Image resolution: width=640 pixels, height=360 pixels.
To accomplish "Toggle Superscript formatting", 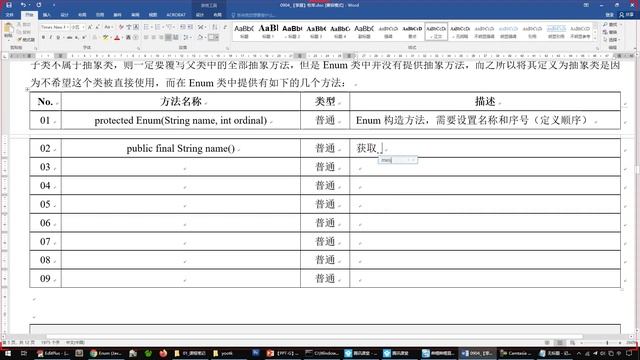I will tap(84, 38).
